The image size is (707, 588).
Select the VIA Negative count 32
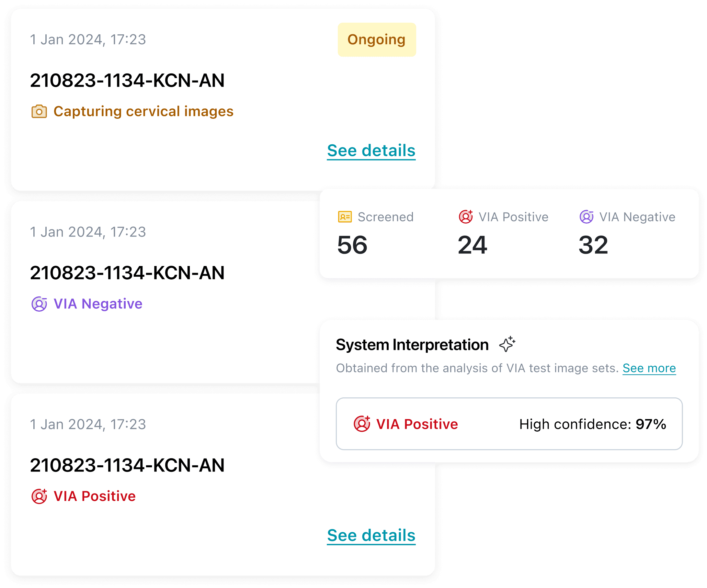click(593, 245)
